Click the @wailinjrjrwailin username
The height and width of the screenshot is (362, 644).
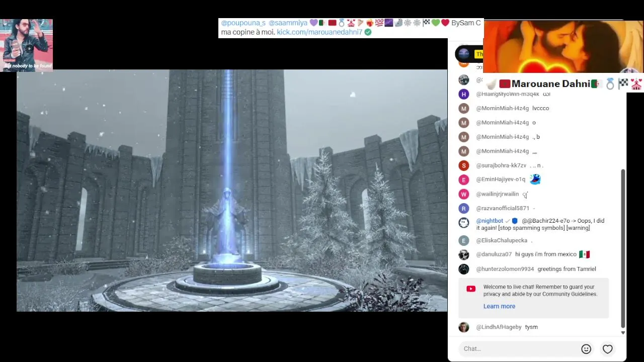click(x=498, y=194)
